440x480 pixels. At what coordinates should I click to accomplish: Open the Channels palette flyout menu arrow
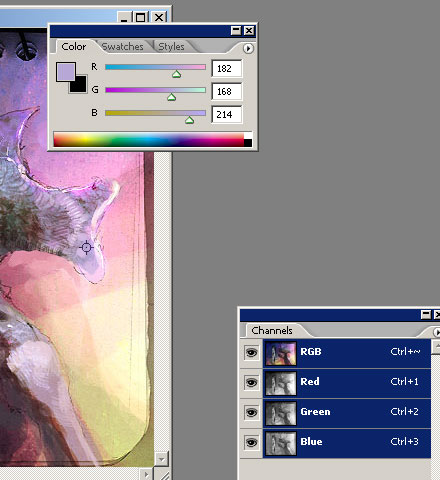click(436, 332)
